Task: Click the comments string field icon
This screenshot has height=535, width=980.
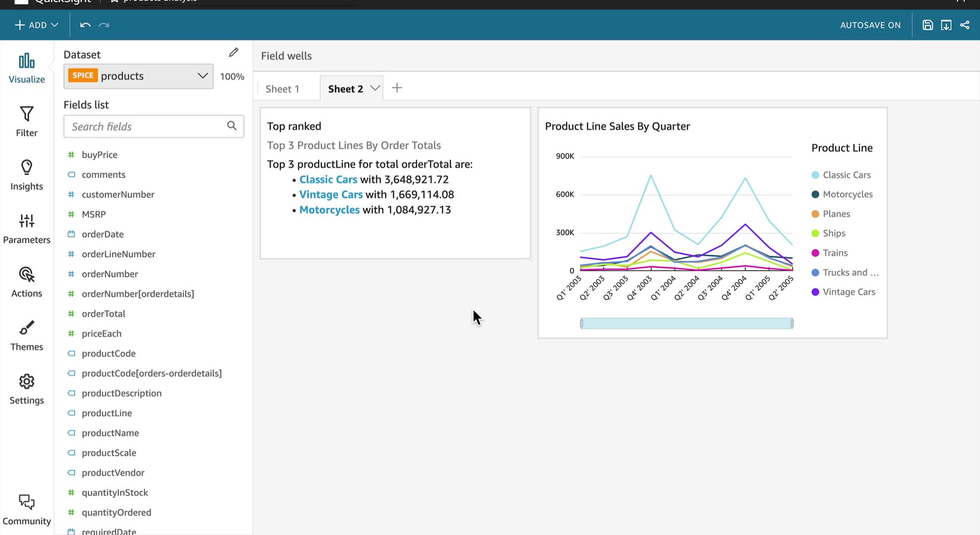Action: coord(71,175)
